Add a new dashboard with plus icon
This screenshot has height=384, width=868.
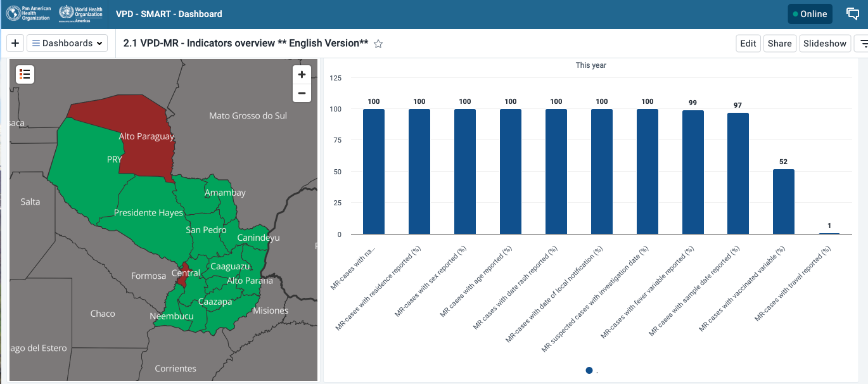coord(15,43)
